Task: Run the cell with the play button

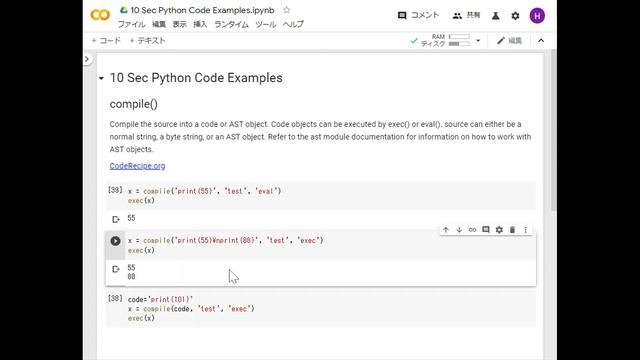Action: 115,241
